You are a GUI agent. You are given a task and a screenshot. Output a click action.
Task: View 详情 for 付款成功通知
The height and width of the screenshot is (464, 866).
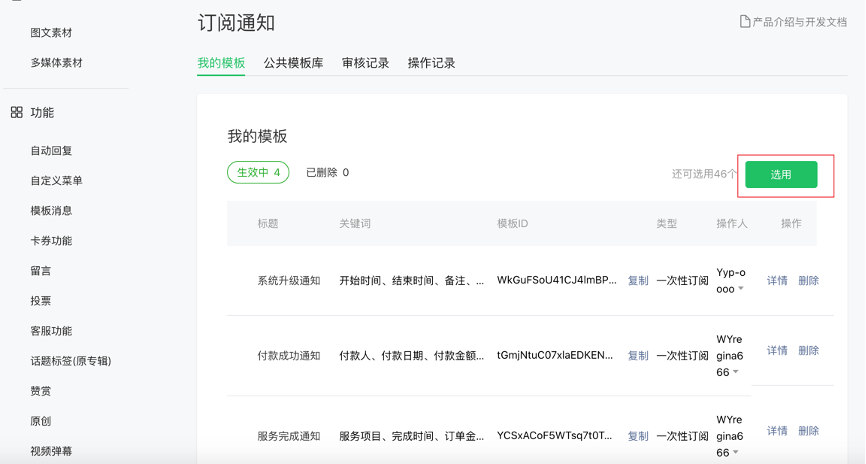[x=777, y=350]
